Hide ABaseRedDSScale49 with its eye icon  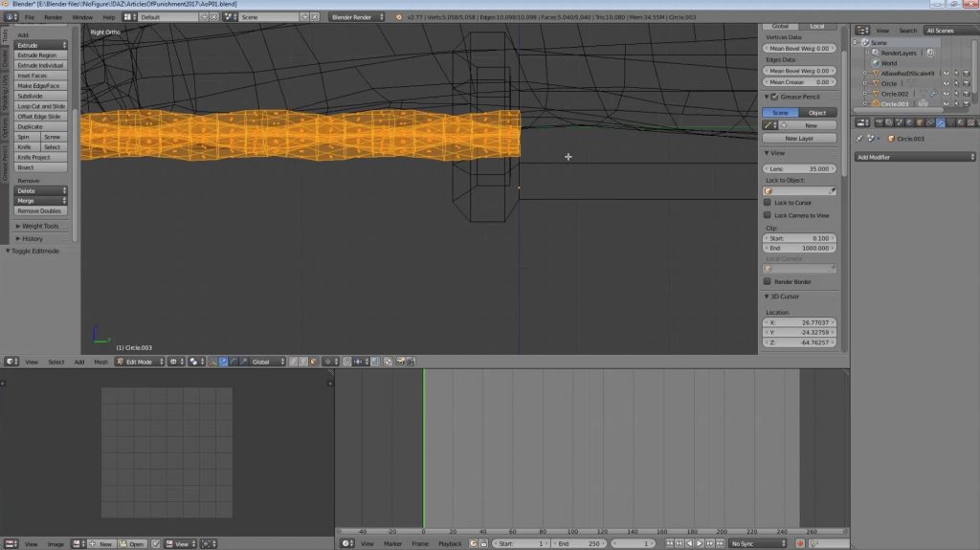pyautogui.click(x=946, y=73)
